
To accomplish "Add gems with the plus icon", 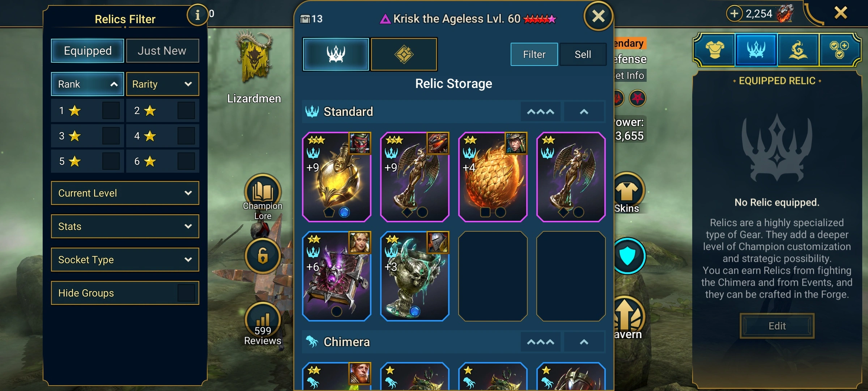I will tap(734, 14).
